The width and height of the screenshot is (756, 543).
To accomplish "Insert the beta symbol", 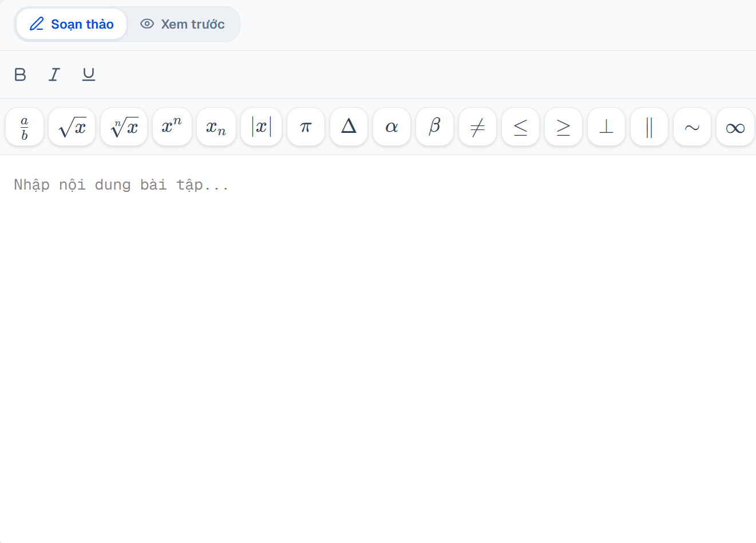I will click(434, 127).
